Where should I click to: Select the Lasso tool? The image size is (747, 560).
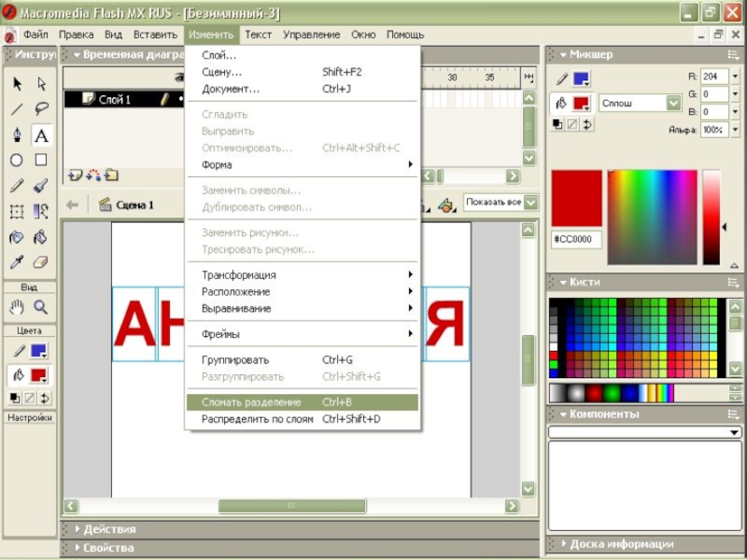tap(41, 109)
